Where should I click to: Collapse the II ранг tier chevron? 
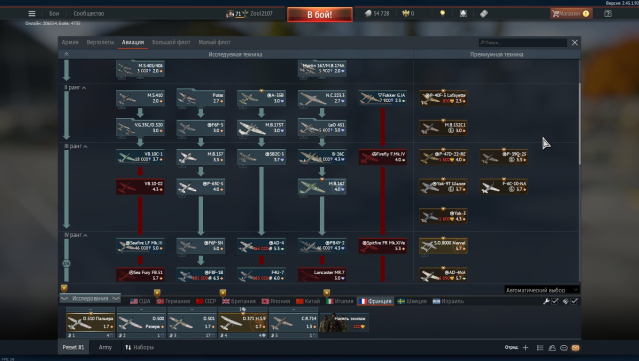[x=84, y=88]
